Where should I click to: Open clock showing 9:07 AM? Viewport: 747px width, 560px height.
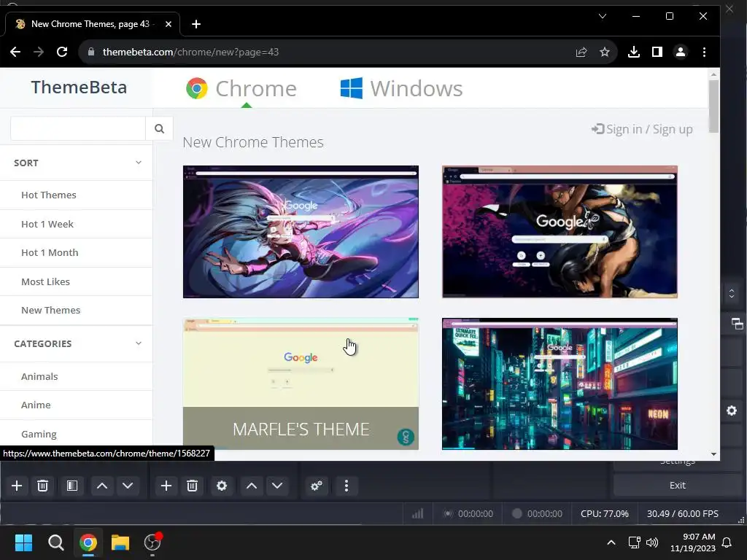click(x=693, y=542)
